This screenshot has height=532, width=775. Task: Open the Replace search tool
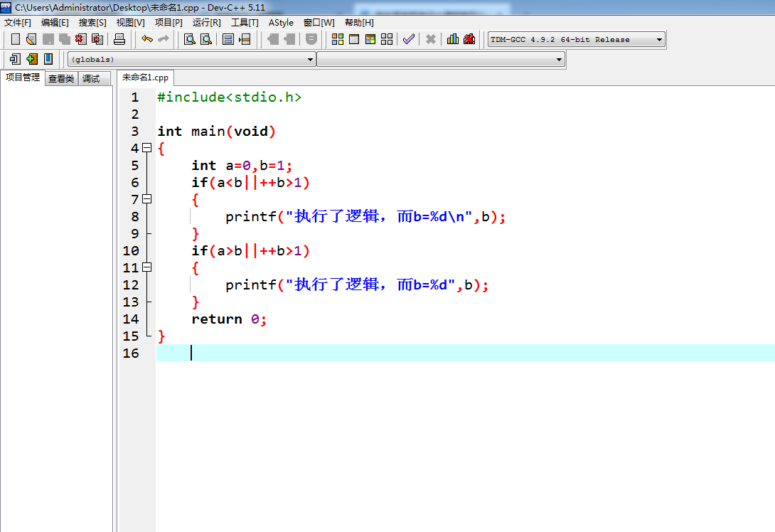tap(206, 39)
